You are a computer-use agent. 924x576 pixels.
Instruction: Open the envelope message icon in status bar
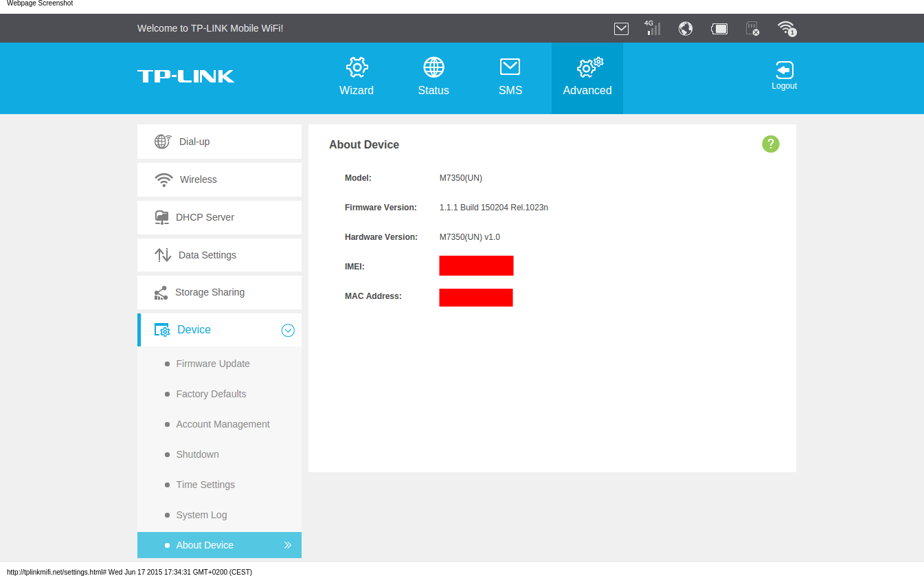[621, 28]
